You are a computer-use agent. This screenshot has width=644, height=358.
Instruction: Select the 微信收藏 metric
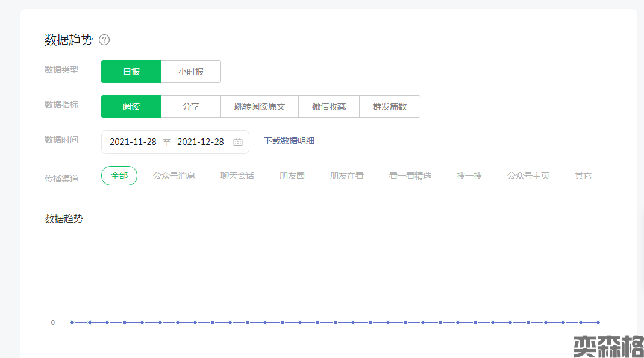tap(329, 106)
